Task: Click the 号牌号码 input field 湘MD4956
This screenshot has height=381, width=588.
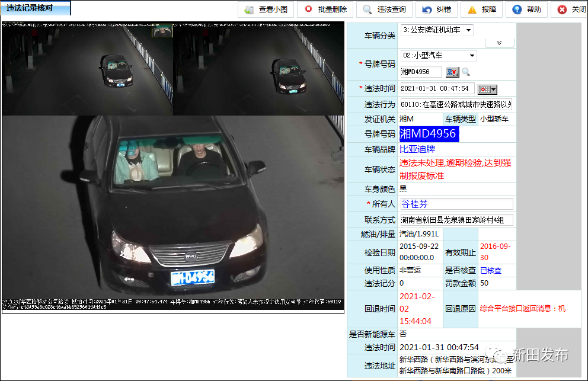Action: [x=421, y=72]
